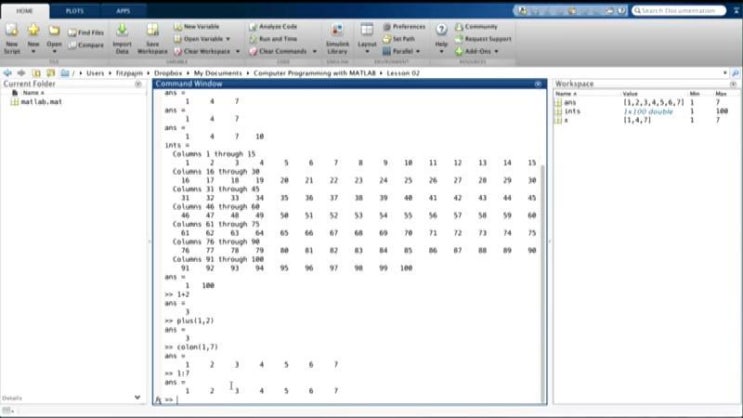Expand Parallel dropdown arrow

[x=418, y=51]
